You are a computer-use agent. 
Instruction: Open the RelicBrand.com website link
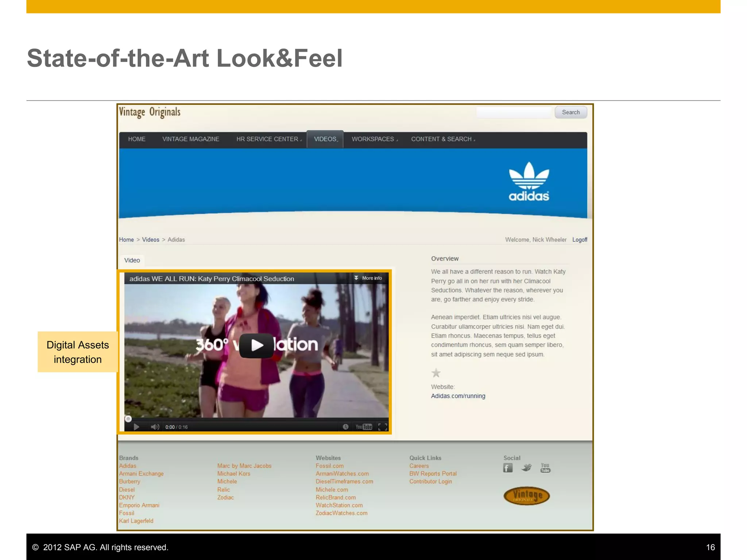(x=336, y=497)
